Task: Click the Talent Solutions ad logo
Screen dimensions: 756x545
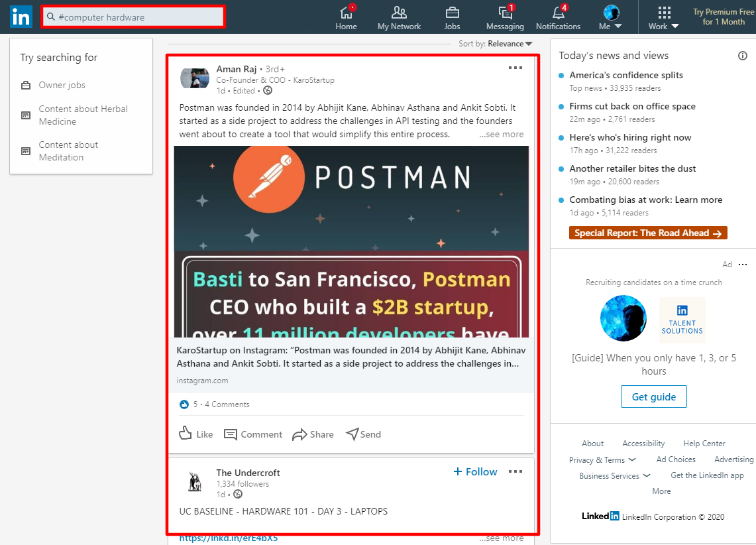Action: click(682, 320)
